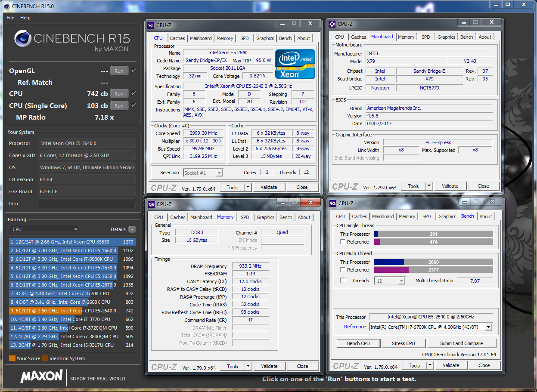Image resolution: width=537 pixels, height=392 pixels.
Task: Open the File menu in Cinebench
Action: [x=10, y=18]
